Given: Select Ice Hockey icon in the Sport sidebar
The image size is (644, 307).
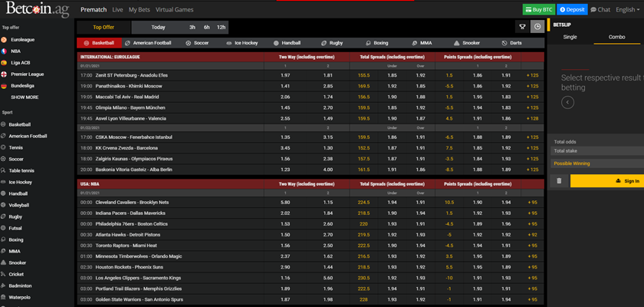Looking at the screenshot, I should pyautogui.click(x=4, y=182).
